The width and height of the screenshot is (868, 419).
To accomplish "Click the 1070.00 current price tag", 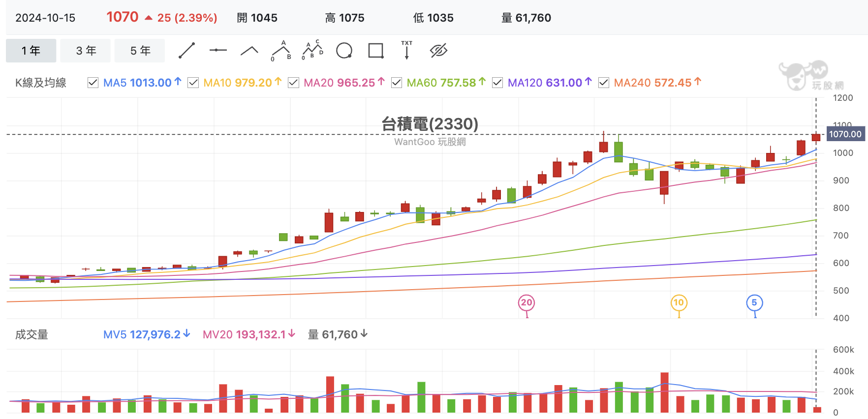I will point(845,134).
